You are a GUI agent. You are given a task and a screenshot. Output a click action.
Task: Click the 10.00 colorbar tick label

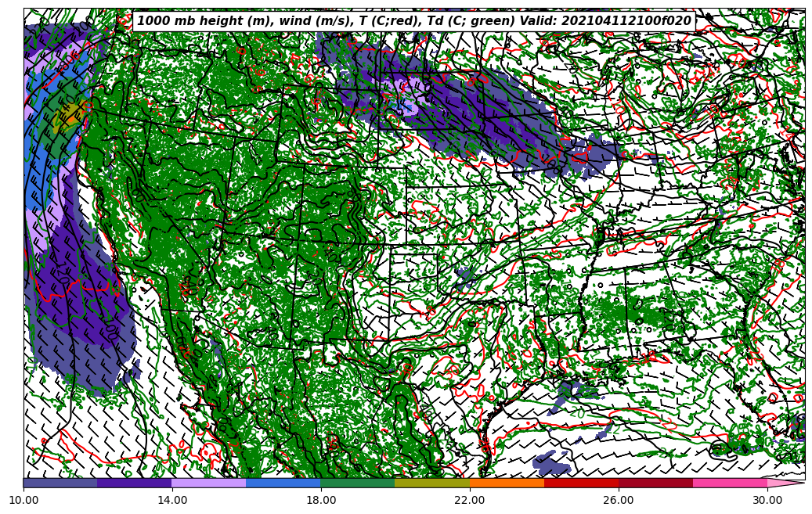point(23,499)
